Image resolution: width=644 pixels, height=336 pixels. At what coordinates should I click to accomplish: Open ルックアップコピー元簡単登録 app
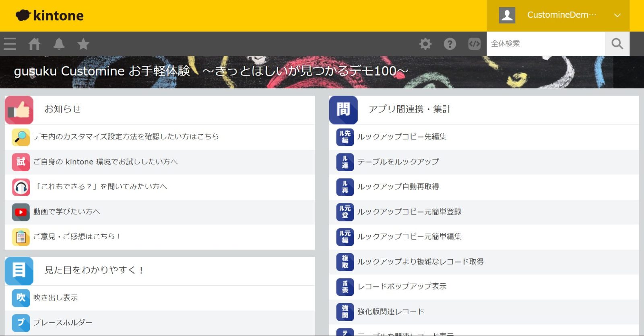(x=409, y=211)
